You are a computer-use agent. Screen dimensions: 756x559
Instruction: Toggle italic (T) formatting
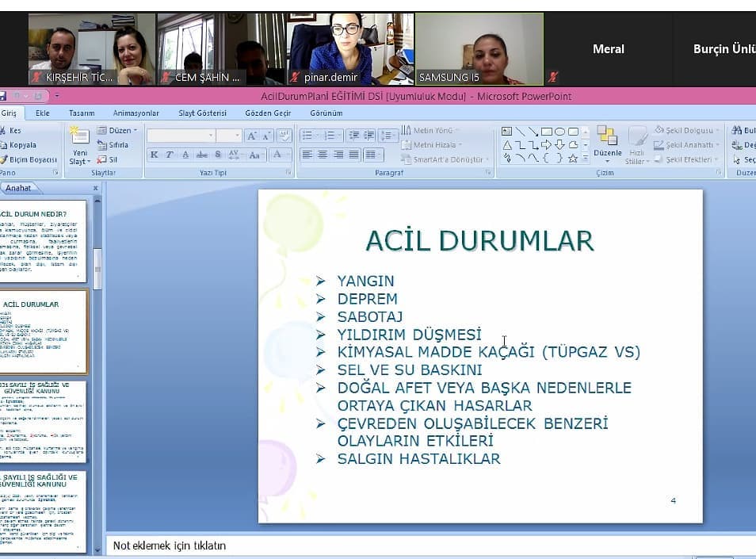point(169,155)
